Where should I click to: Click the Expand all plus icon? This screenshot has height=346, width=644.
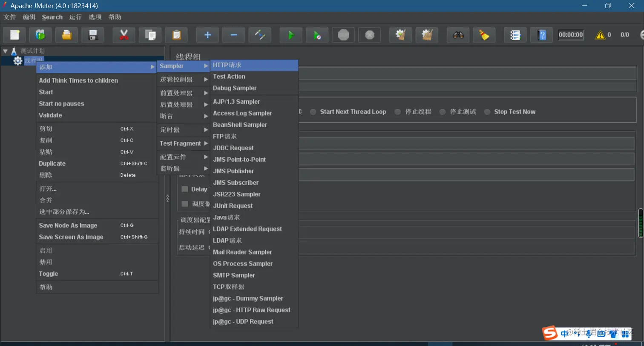(x=207, y=35)
